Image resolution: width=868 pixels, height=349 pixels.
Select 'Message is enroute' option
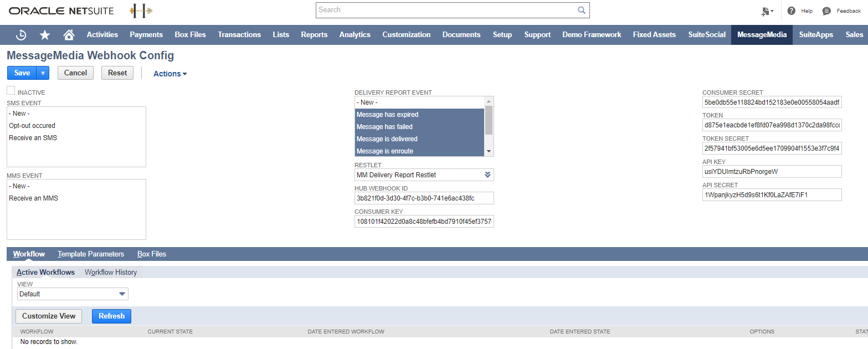tap(419, 151)
